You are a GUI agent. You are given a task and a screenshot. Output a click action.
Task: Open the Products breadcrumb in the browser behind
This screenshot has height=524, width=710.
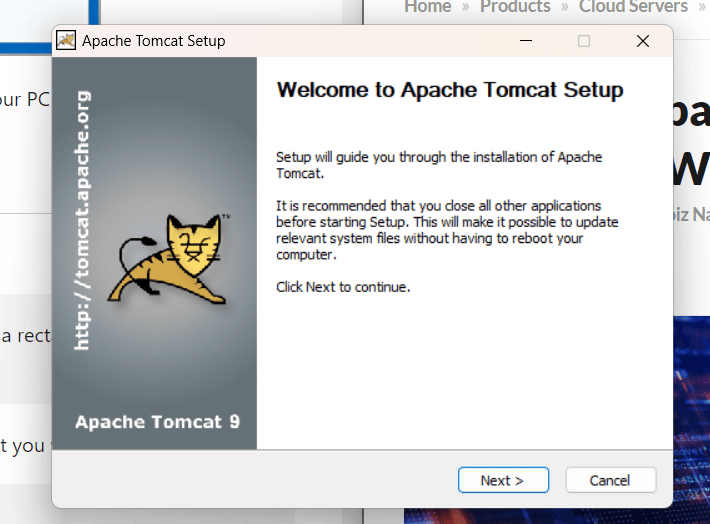(x=515, y=7)
